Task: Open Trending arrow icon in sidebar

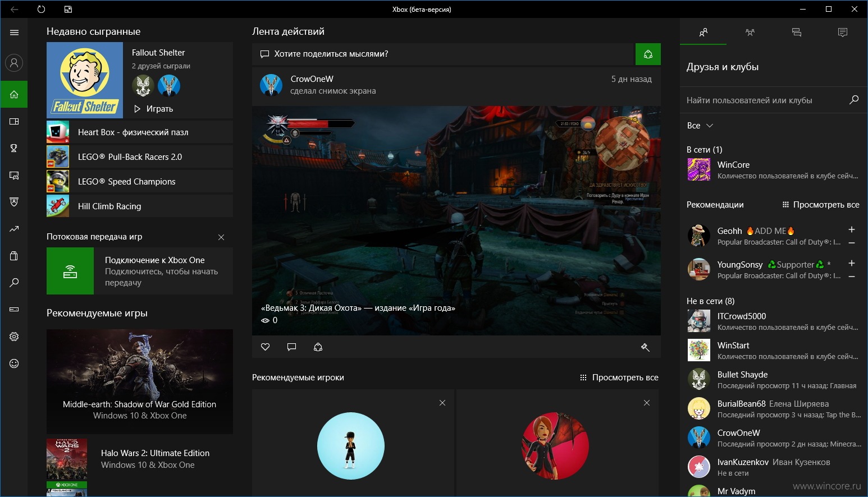Action: (14, 229)
